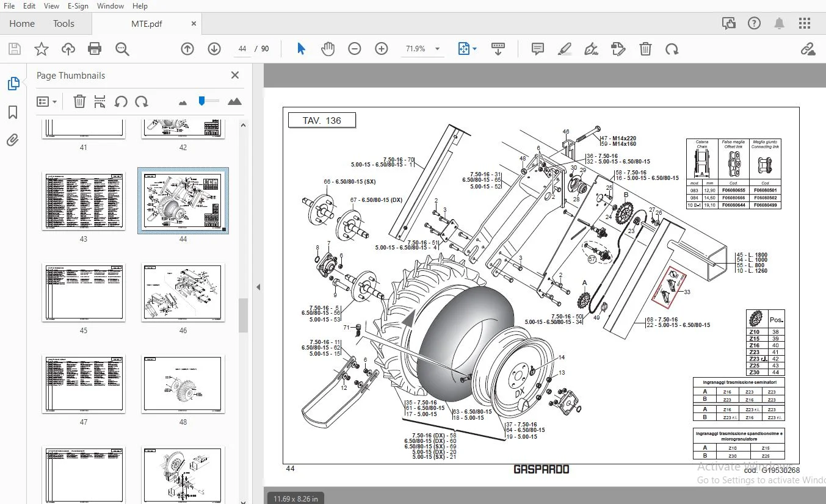Open the Page Thumbnails pane icon
Image resolution: width=826 pixels, height=504 pixels.
(13, 84)
